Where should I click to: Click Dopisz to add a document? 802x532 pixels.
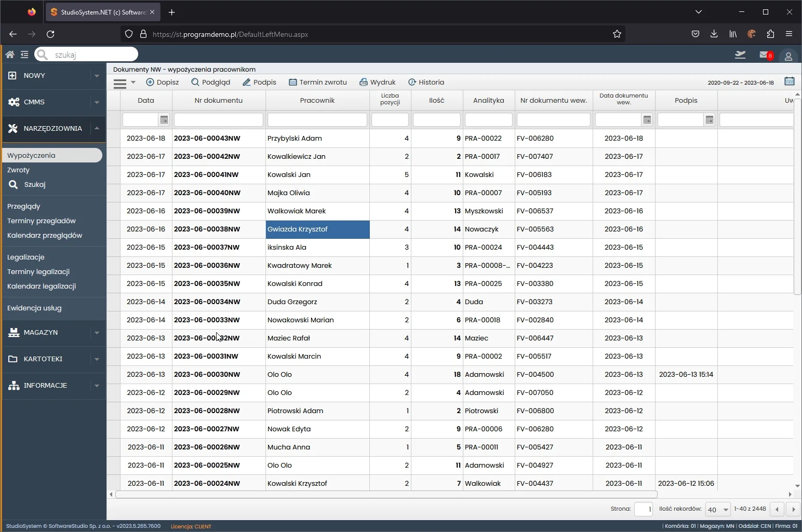tap(163, 82)
